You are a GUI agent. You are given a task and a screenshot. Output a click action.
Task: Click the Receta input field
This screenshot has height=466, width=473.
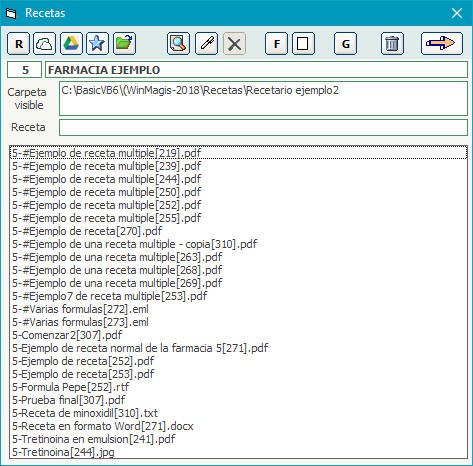(263, 127)
